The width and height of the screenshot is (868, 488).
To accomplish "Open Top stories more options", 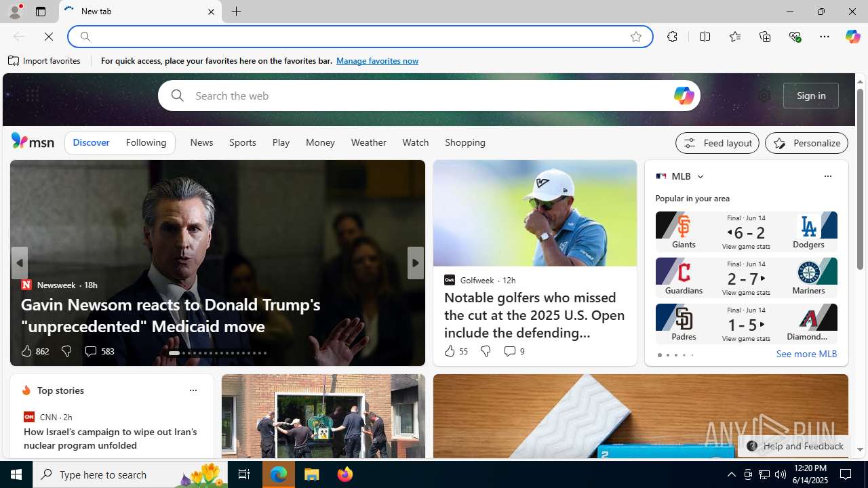I will [193, 390].
